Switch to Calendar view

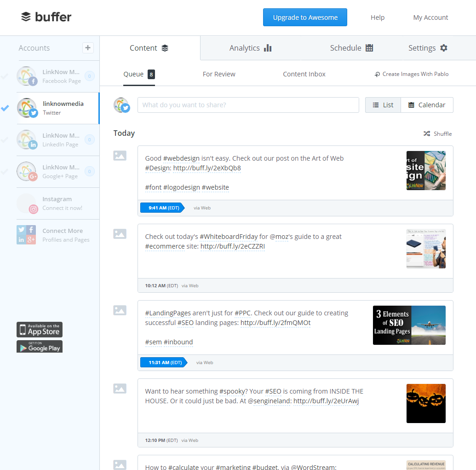point(427,105)
